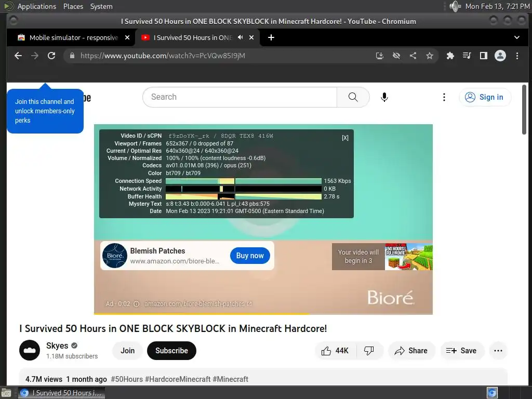Close the stats for nerds panel [X]
Image resolution: width=532 pixels, height=399 pixels.
(x=345, y=138)
